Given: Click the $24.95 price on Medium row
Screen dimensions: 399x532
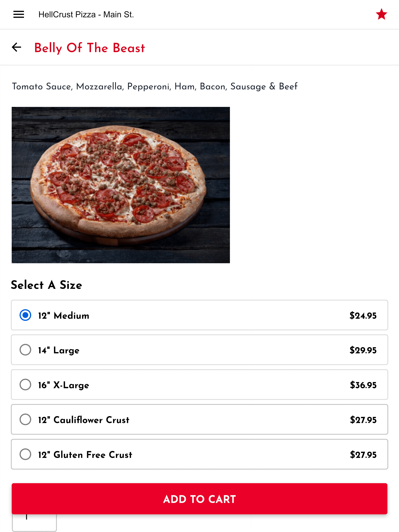Looking at the screenshot, I should click(x=363, y=315).
